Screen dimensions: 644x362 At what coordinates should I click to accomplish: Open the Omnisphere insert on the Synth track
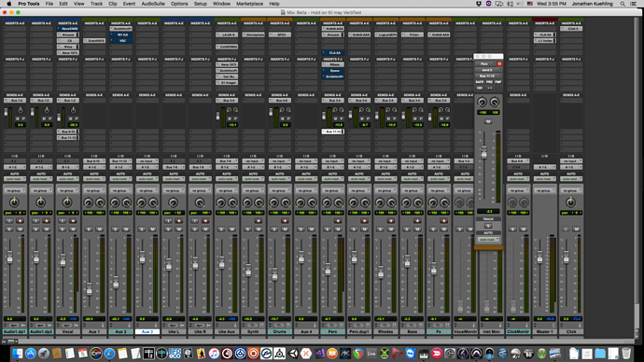pos(253,35)
